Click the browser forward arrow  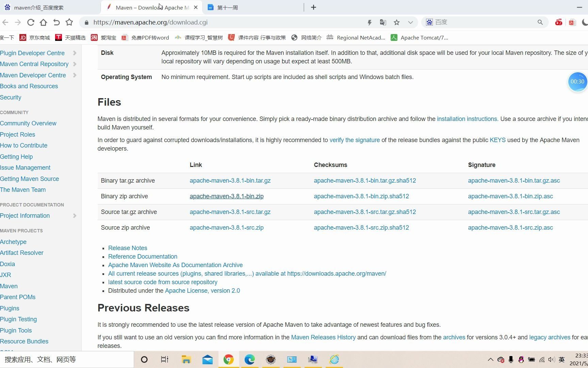tap(18, 22)
